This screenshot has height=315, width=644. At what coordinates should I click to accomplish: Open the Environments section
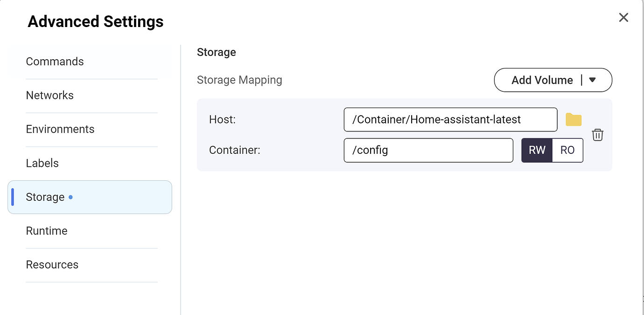click(60, 129)
